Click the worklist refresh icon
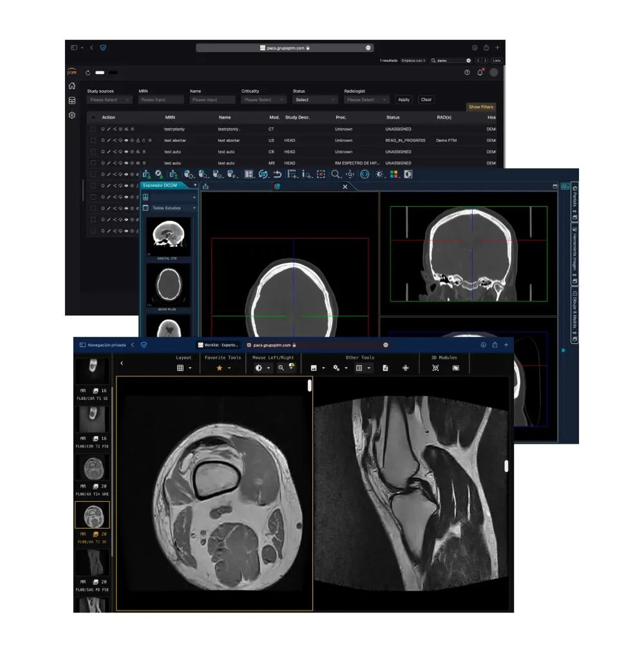 pyautogui.click(x=88, y=73)
